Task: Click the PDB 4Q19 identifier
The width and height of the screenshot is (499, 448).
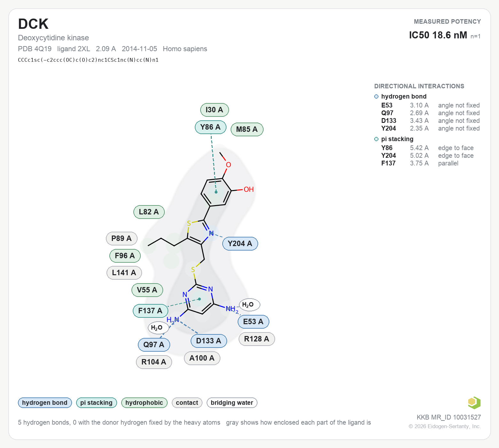Action: point(35,49)
